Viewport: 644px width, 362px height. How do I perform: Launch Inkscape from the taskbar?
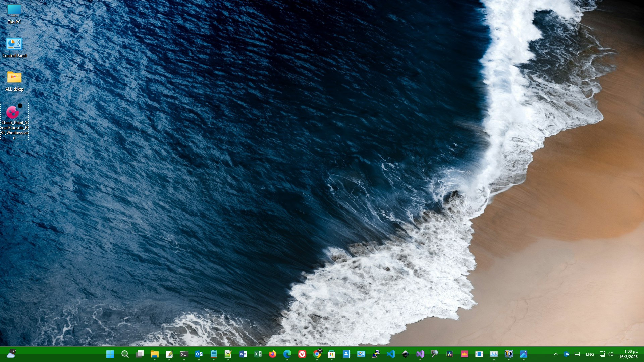pos(405,354)
